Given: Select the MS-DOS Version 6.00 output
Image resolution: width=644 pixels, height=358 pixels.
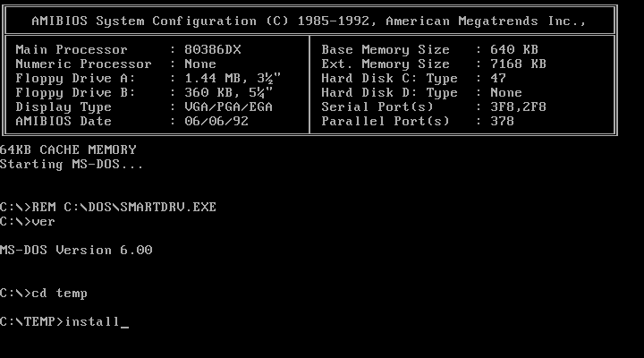Looking at the screenshot, I should click(76, 250).
